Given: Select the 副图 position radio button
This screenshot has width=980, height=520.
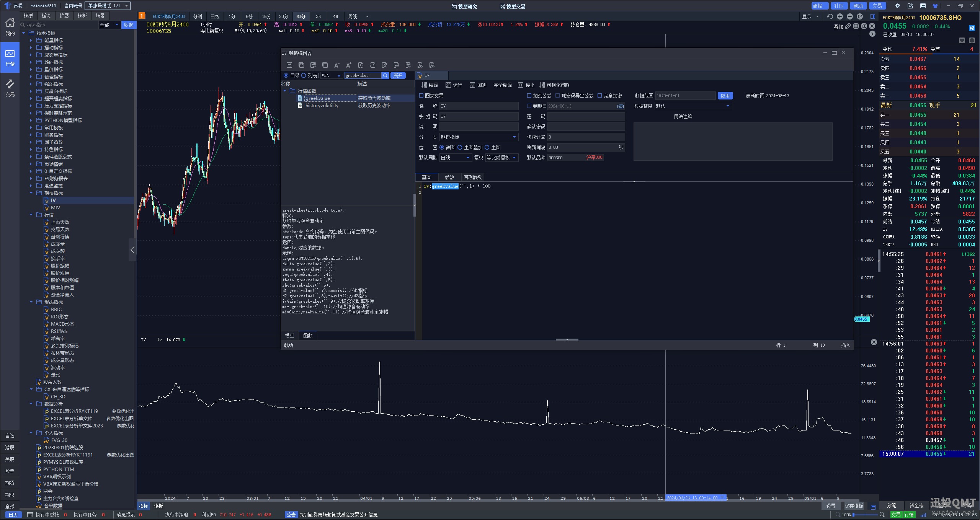Looking at the screenshot, I should pos(442,147).
